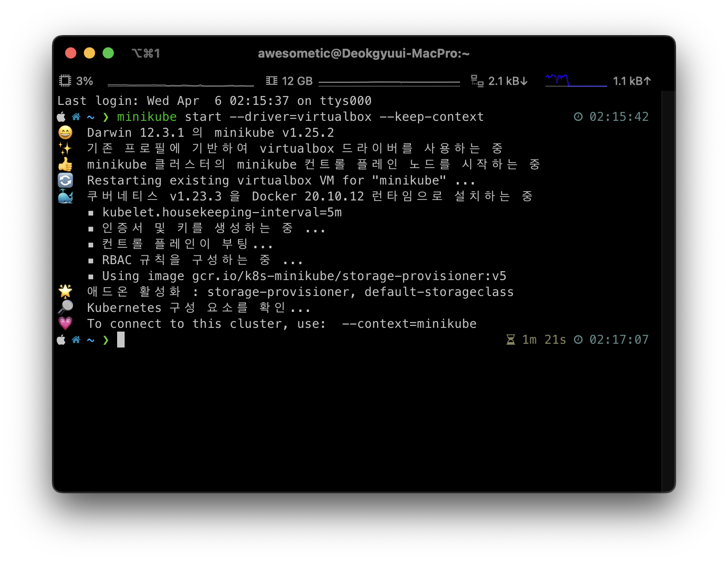Click the yellow minimize window button

(89, 53)
